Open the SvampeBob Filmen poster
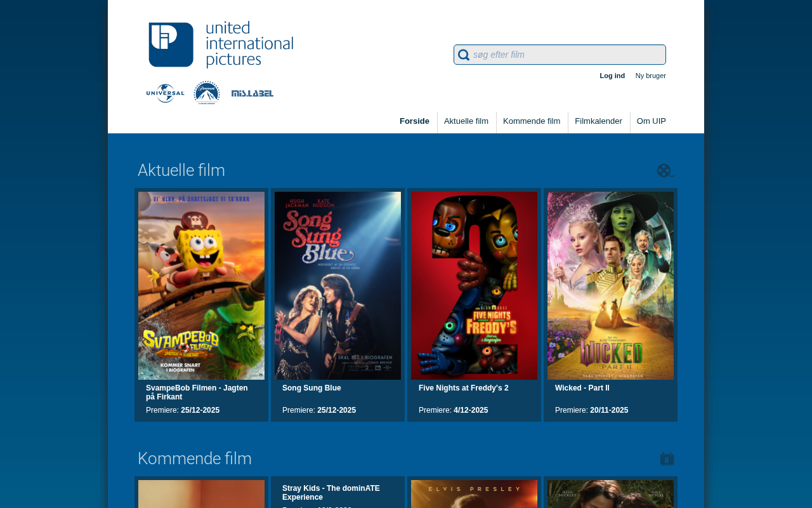This screenshot has width=812, height=508. (202, 286)
